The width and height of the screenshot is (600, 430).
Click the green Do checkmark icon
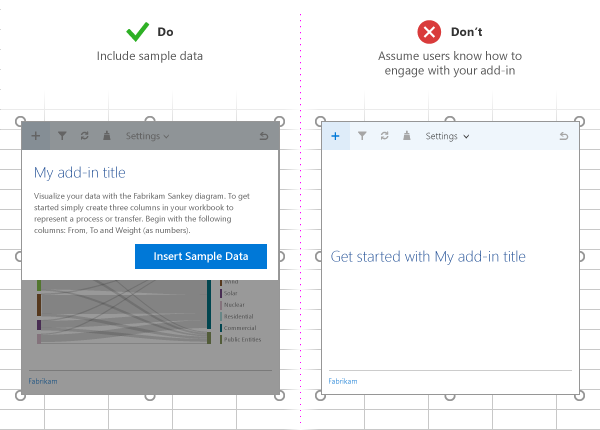click(x=137, y=32)
